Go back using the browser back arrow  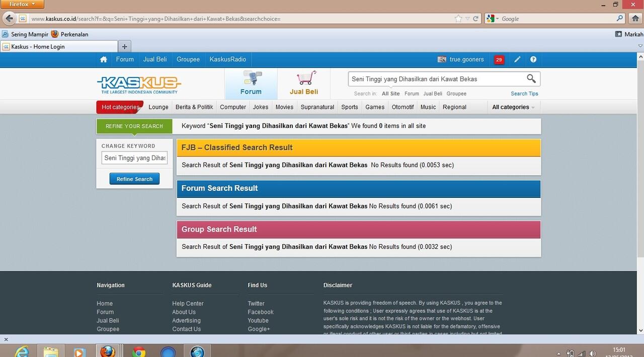pyautogui.click(x=9, y=19)
